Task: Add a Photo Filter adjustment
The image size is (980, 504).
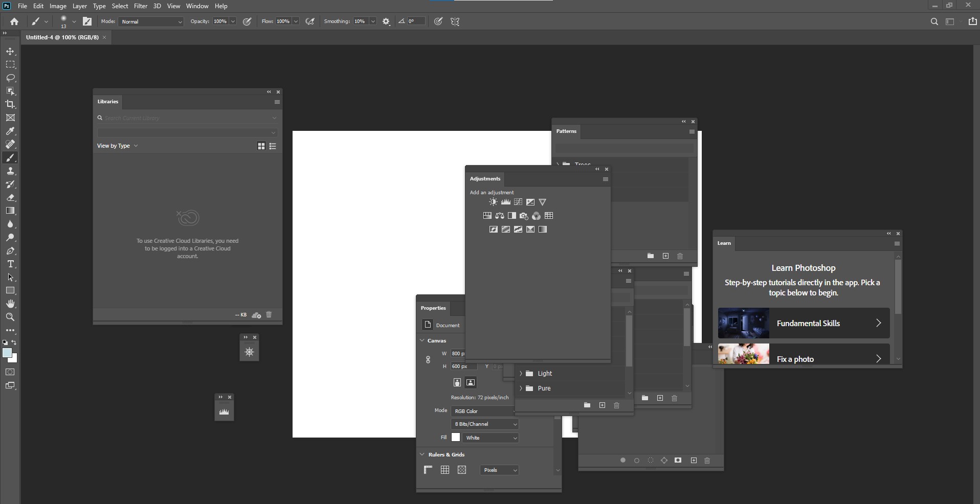Action: pyautogui.click(x=524, y=216)
